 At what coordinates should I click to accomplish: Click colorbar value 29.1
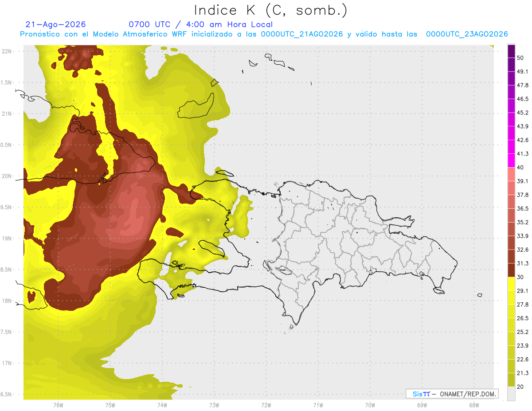[x=523, y=291]
